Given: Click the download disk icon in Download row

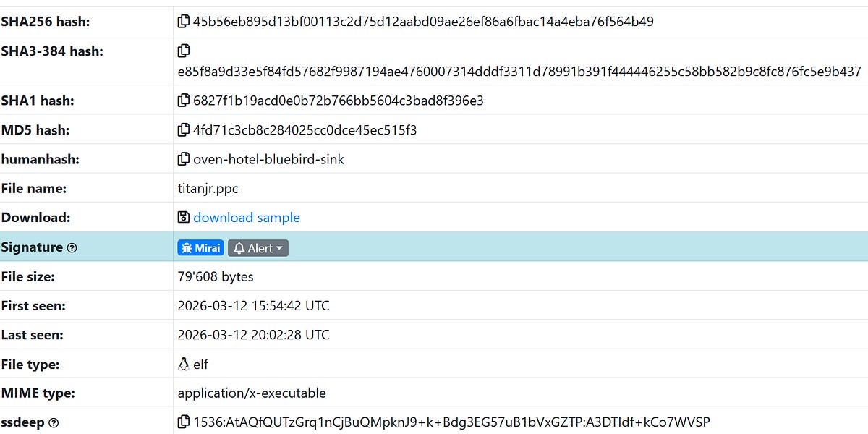Looking at the screenshot, I should point(183,217).
